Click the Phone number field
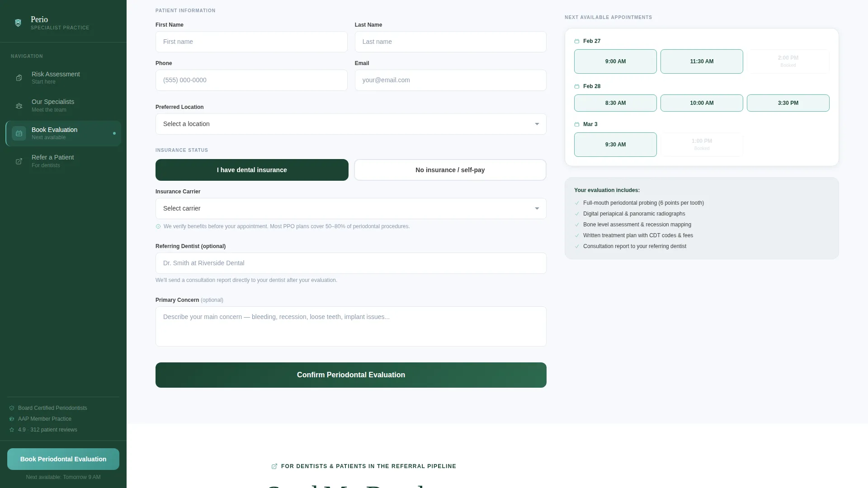This screenshot has height=488, width=868. [x=251, y=80]
